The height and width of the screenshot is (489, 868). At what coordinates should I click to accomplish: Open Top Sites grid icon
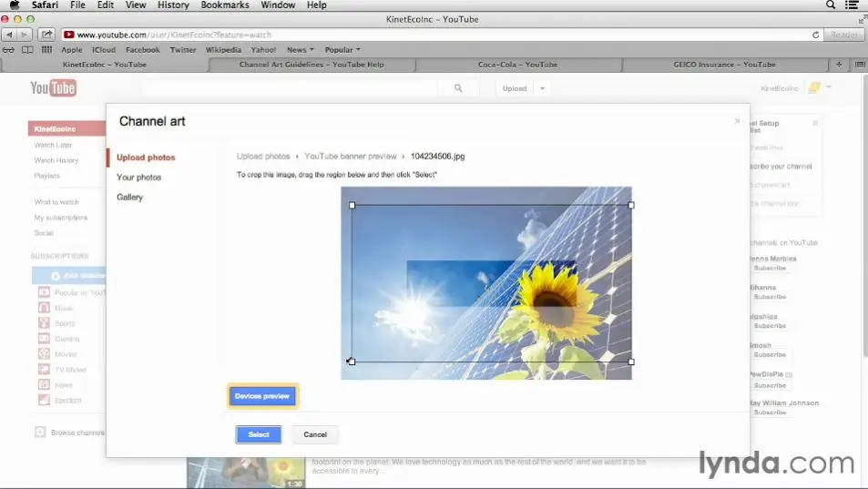click(x=46, y=50)
